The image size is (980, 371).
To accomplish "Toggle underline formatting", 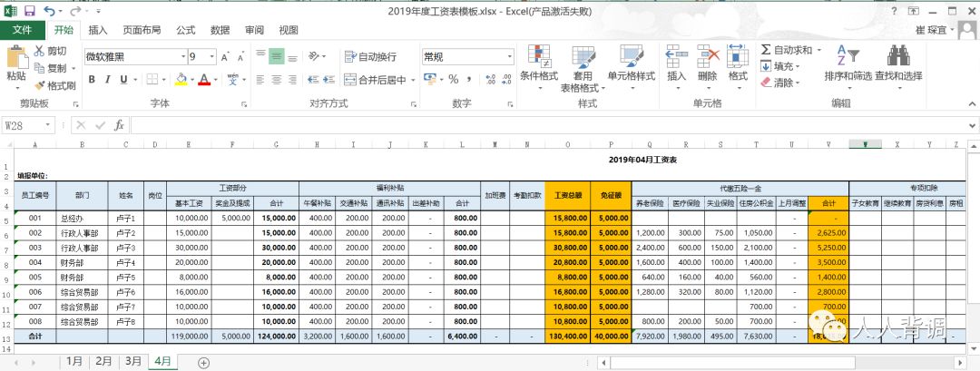I will pos(123,79).
